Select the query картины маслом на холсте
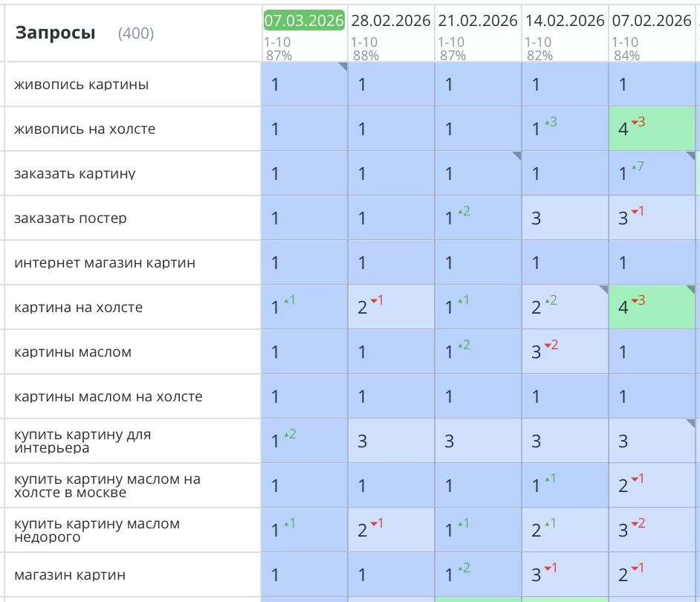Screen dimensions: 700x602 click(108, 397)
